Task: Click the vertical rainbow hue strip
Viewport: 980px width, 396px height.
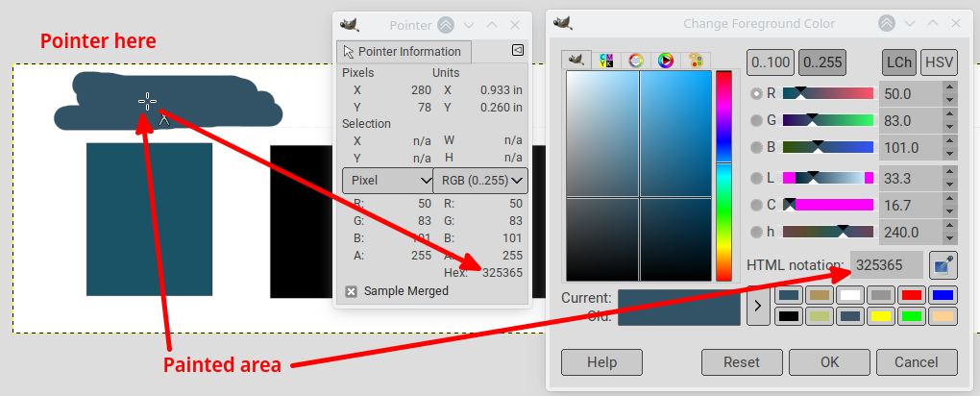Action: pyautogui.click(x=723, y=176)
